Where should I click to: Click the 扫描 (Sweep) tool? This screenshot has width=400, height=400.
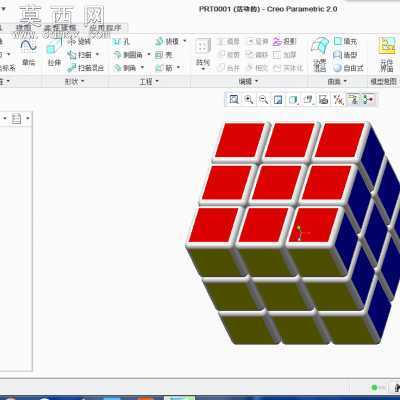[80, 55]
